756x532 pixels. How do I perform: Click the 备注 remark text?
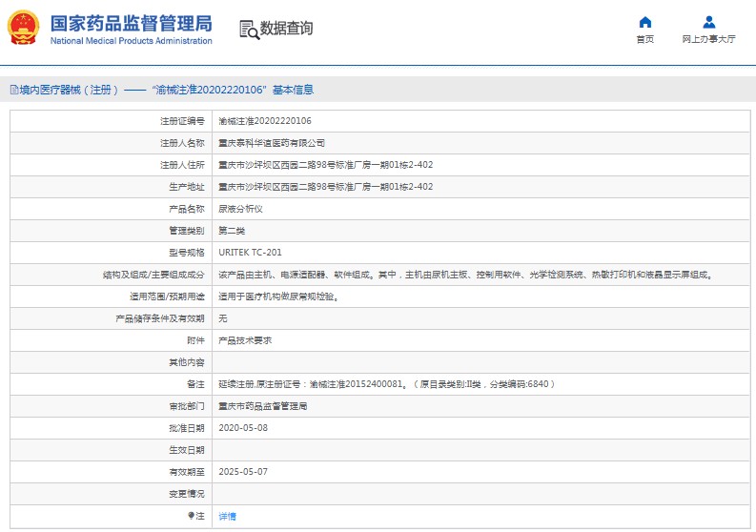tap(387, 384)
